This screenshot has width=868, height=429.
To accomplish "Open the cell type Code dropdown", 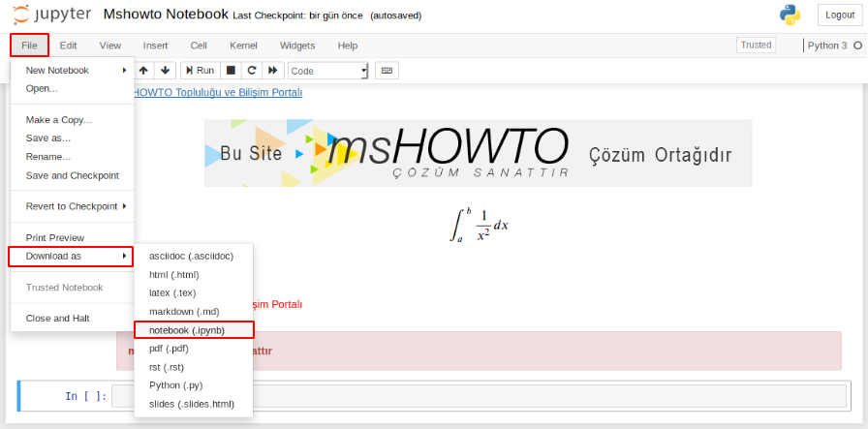I will (x=327, y=71).
